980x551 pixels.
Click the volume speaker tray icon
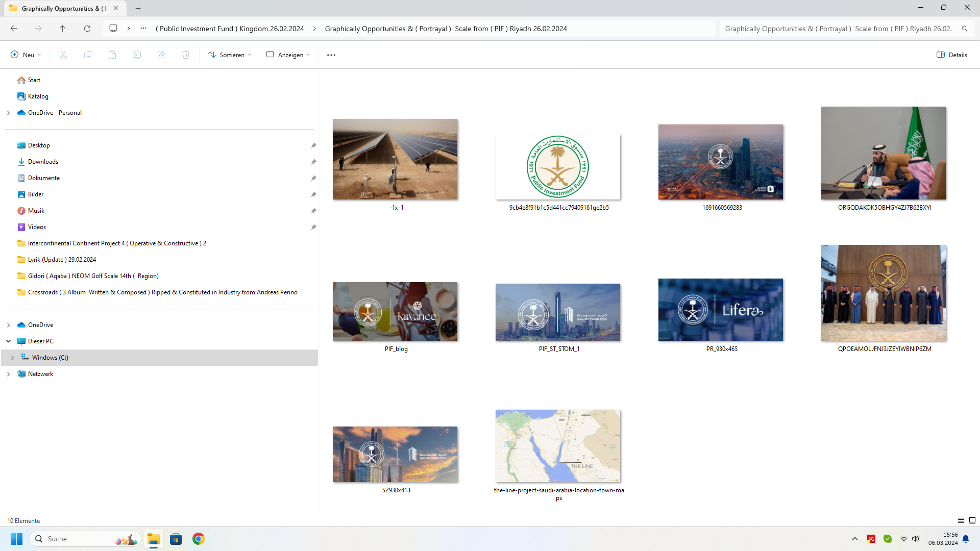point(916,539)
